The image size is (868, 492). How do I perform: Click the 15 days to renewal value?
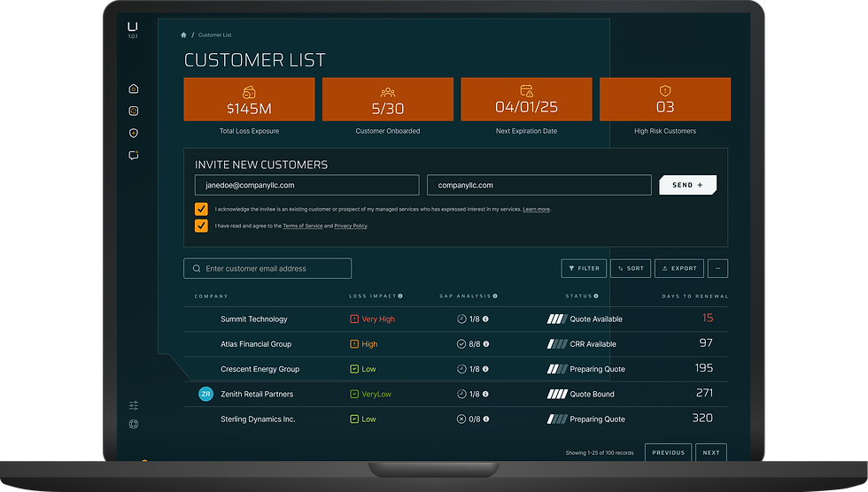point(708,318)
